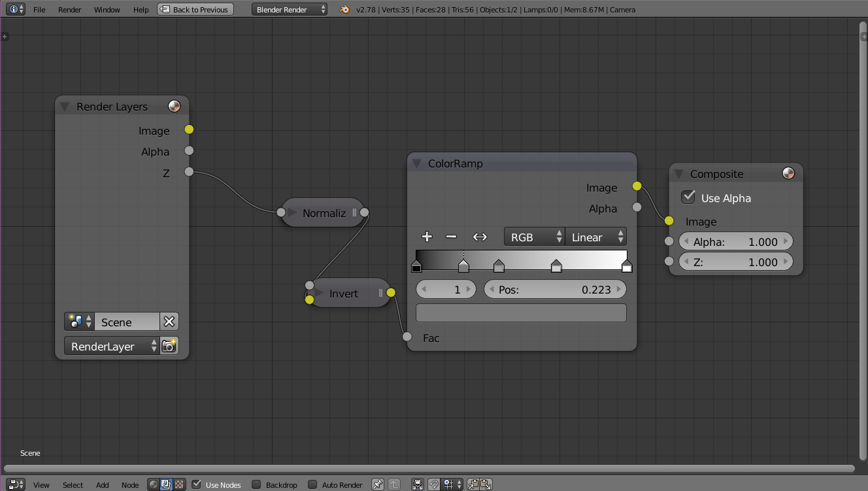Screen dimensions: 868x491
Task: Click the Composite Z value field
Action: (736, 262)
